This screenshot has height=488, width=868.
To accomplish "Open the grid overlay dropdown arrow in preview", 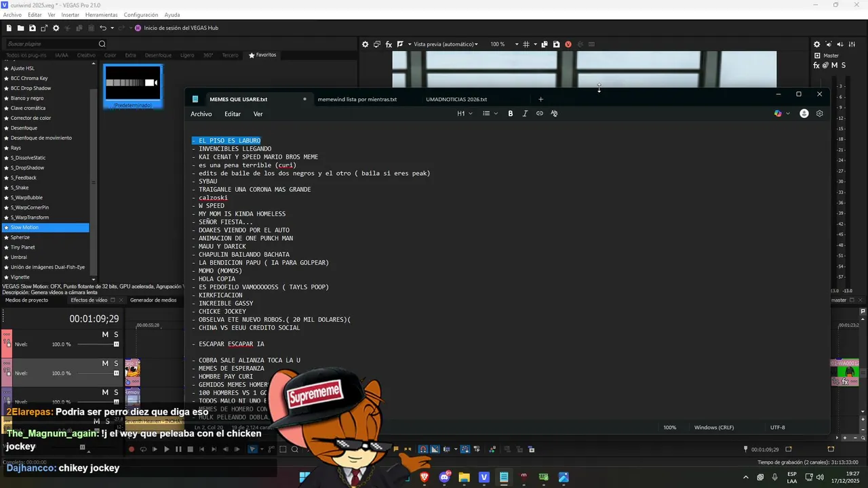I will coord(536,44).
